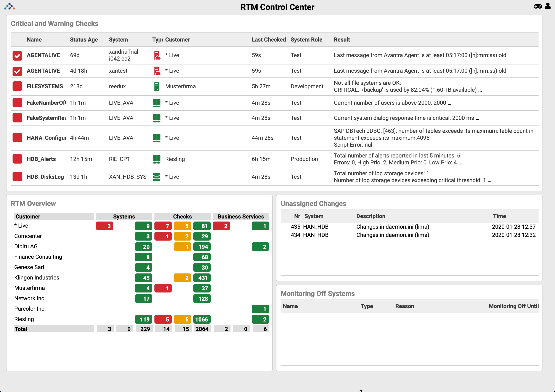
Task: Click the green 17 systems badge for Network Inc.
Action: point(144,299)
